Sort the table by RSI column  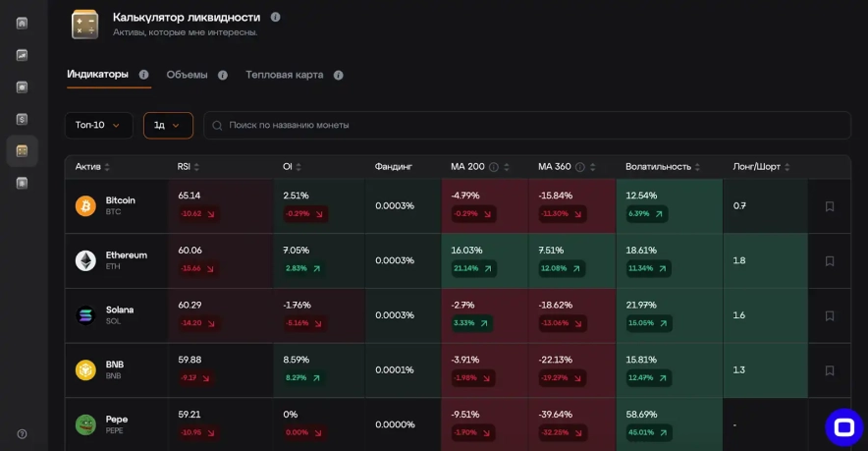(188, 167)
